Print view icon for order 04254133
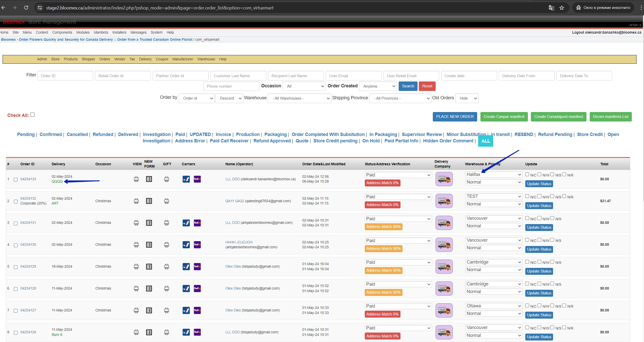This screenshot has width=644, height=342. click(136, 179)
